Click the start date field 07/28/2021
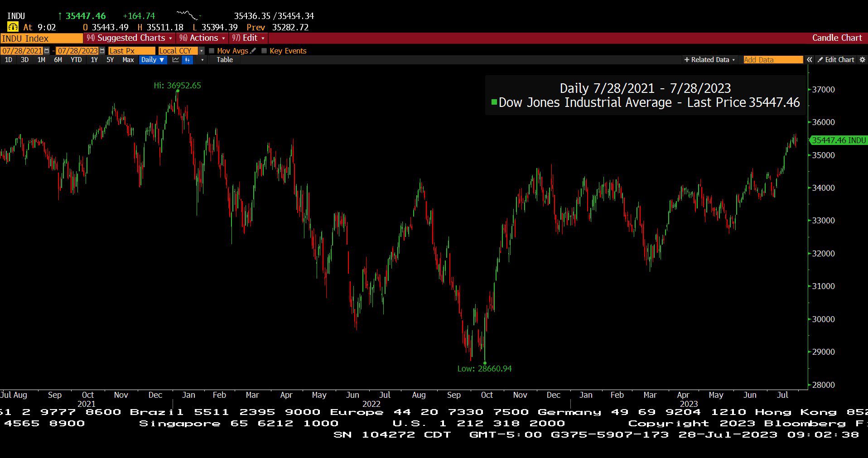Image resolution: width=868 pixels, height=458 pixels. [22, 51]
